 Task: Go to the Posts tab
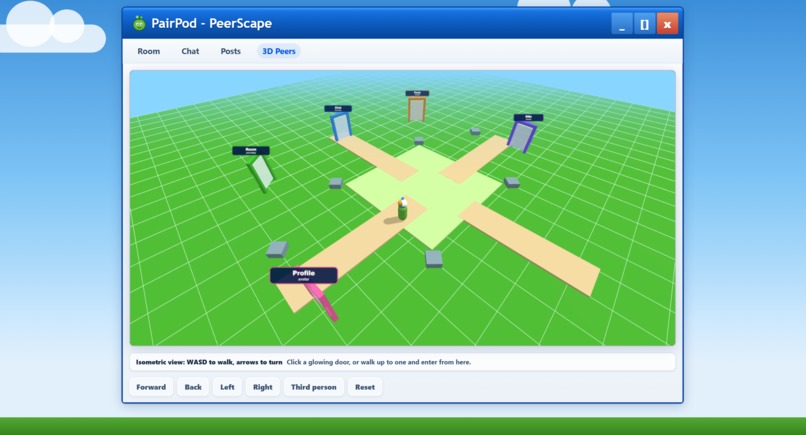230,51
